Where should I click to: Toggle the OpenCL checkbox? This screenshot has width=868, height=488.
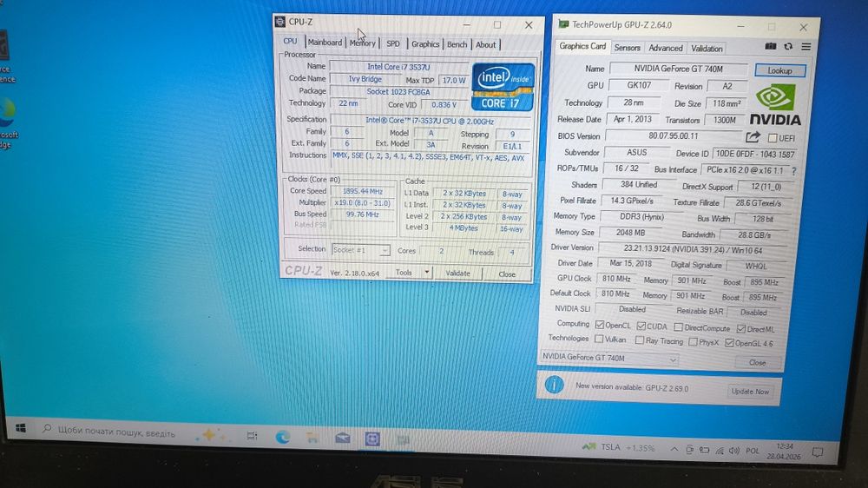coord(600,325)
